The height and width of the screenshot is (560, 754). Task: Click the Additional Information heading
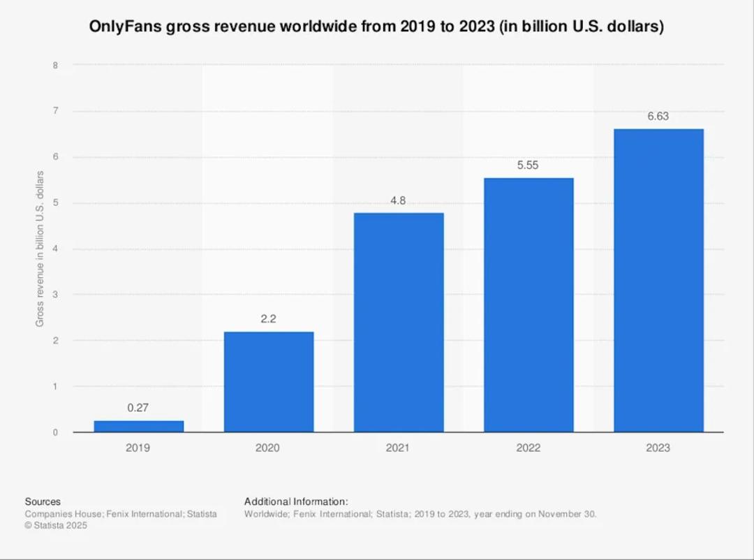point(296,502)
